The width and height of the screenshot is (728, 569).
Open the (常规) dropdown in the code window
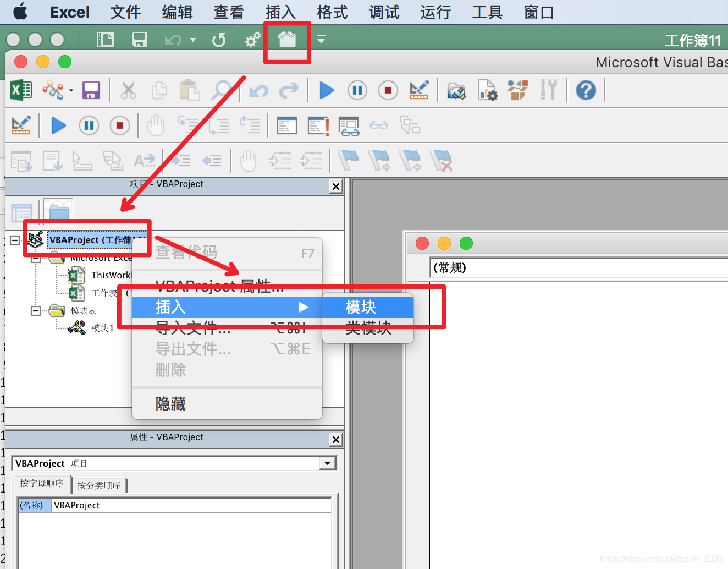click(578, 268)
